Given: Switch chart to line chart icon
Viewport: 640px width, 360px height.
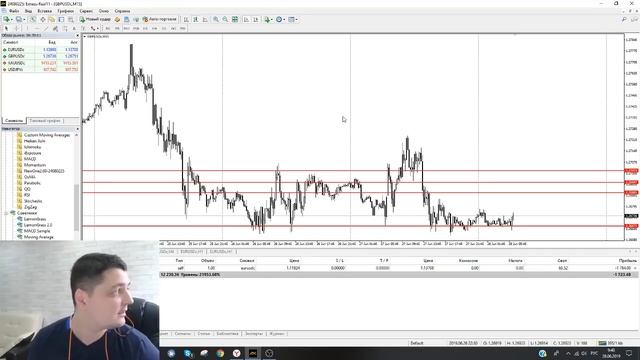Looking at the screenshot, I should 205,19.
